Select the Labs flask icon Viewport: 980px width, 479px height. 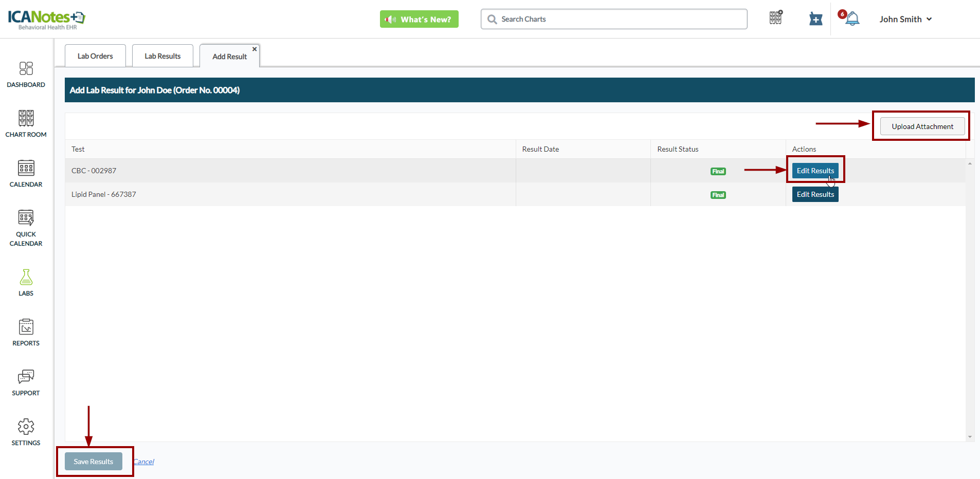(x=26, y=283)
